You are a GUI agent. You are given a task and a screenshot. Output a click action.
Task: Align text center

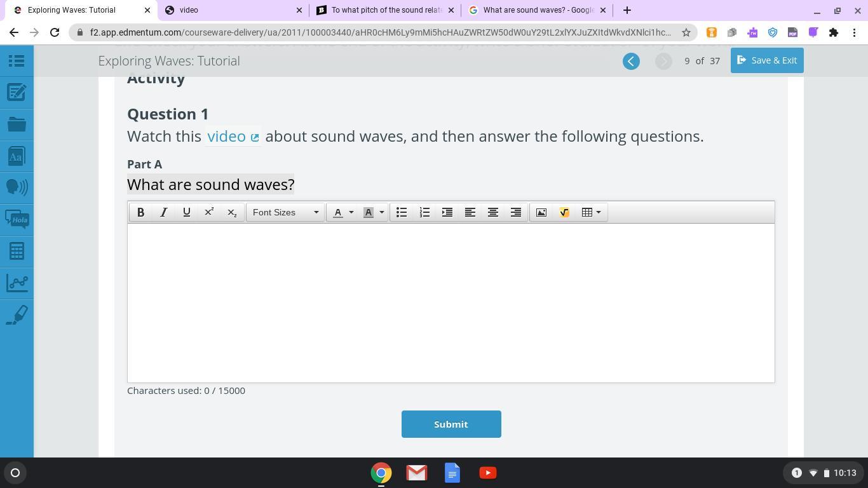(x=493, y=212)
